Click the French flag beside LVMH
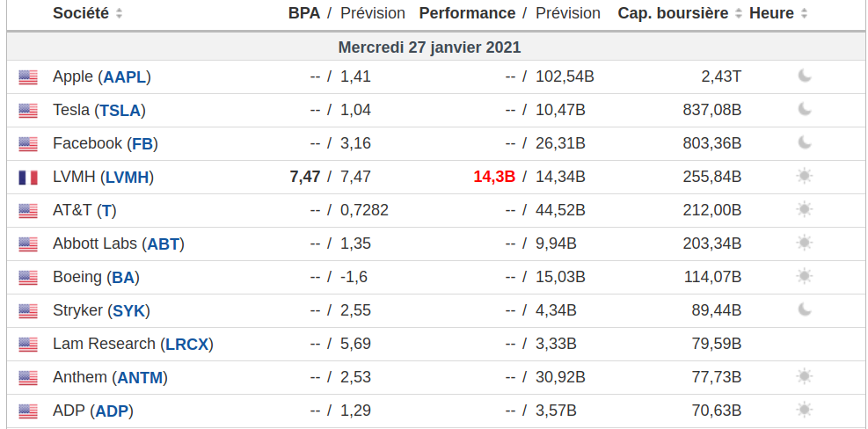Screen dimensions: 868x429 (x=28, y=177)
